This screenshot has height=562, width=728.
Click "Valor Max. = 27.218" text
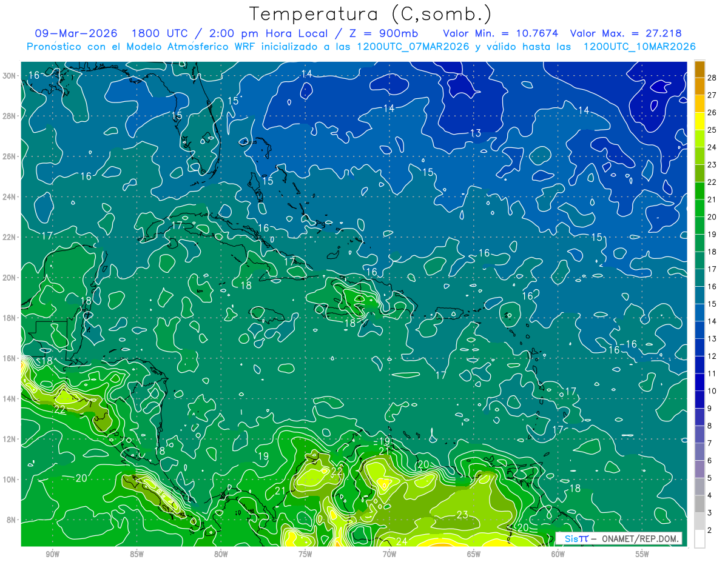(626, 33)
